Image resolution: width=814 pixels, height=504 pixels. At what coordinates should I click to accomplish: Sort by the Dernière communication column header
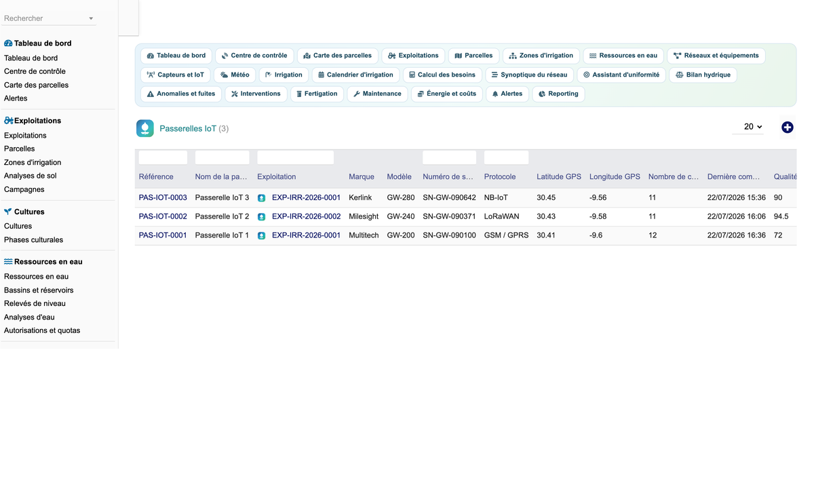733,177
